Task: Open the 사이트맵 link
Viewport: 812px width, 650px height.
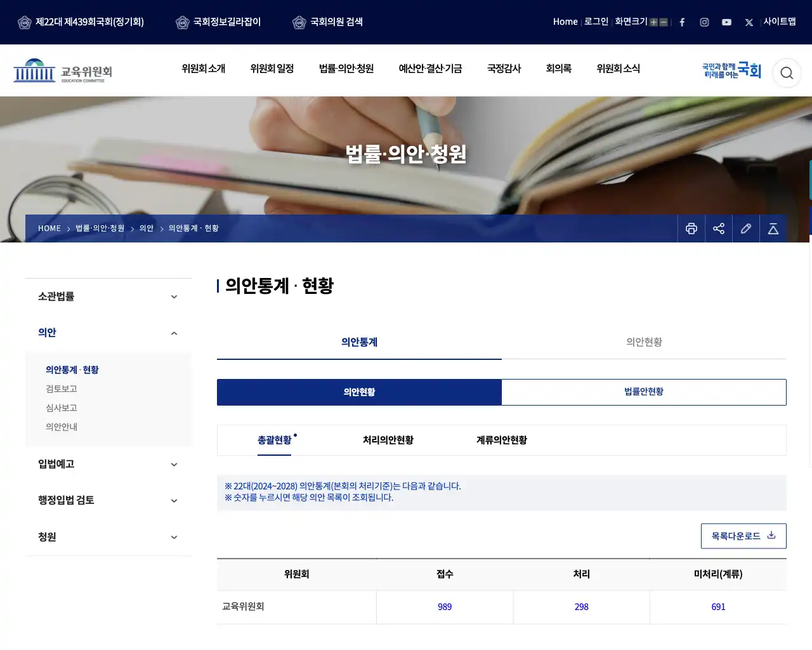Action: [x=780, y=22]
